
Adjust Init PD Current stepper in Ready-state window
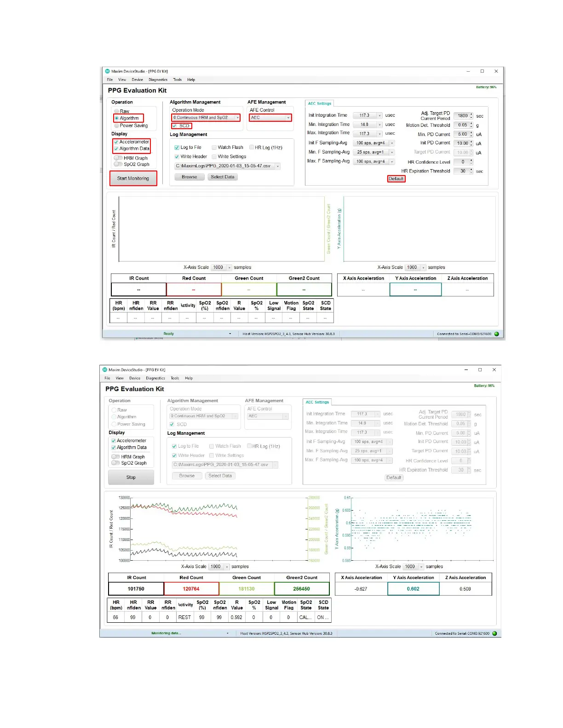click(x=471, y=143)
